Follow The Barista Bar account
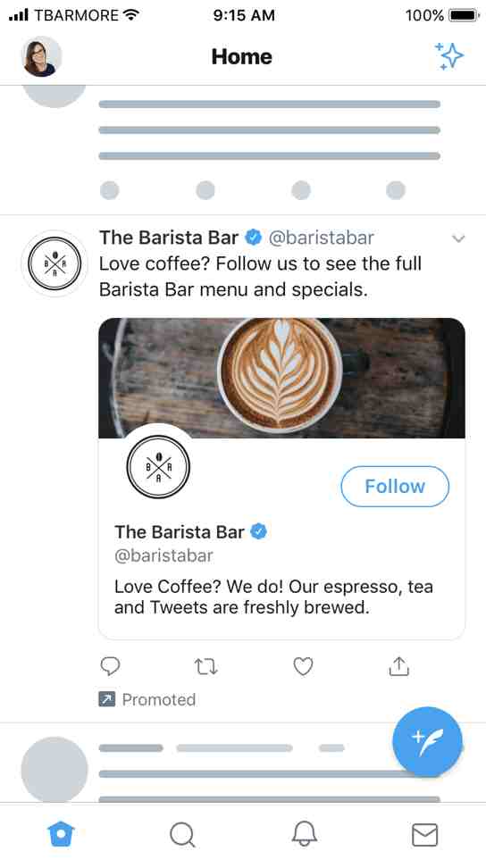The width and height of the screenshot is (486, 868). 395,486
